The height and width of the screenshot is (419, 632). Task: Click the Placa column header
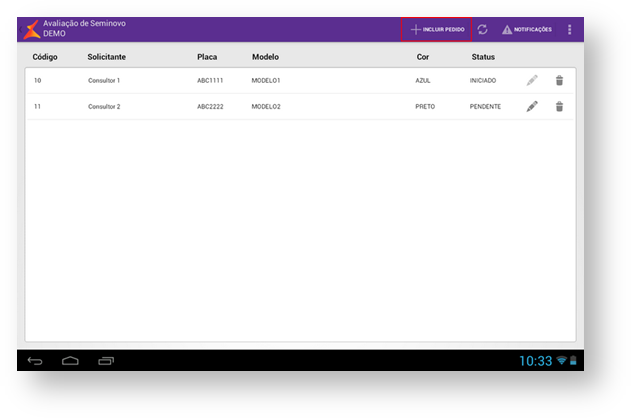coord(207,57)
